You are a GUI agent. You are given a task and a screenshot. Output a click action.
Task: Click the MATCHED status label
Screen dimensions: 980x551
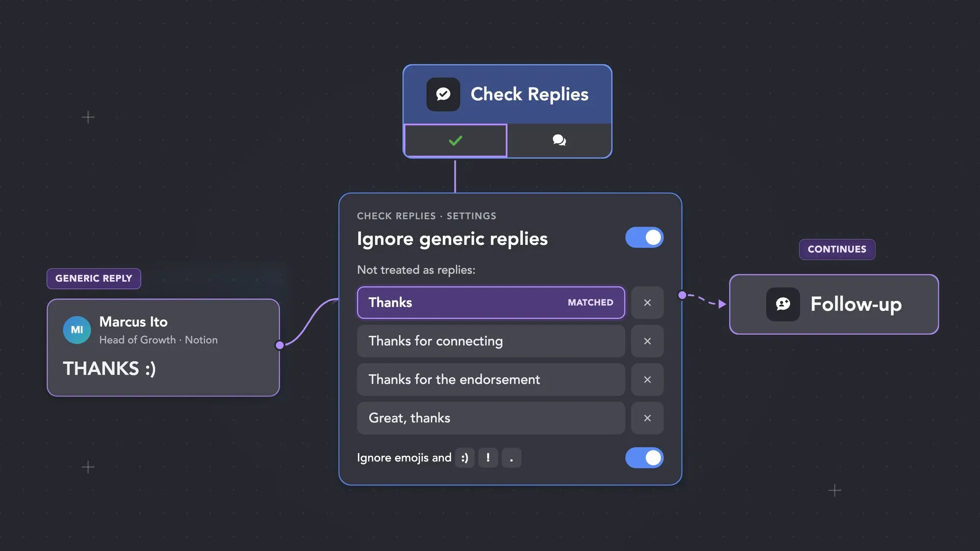(x=591, y=303)
